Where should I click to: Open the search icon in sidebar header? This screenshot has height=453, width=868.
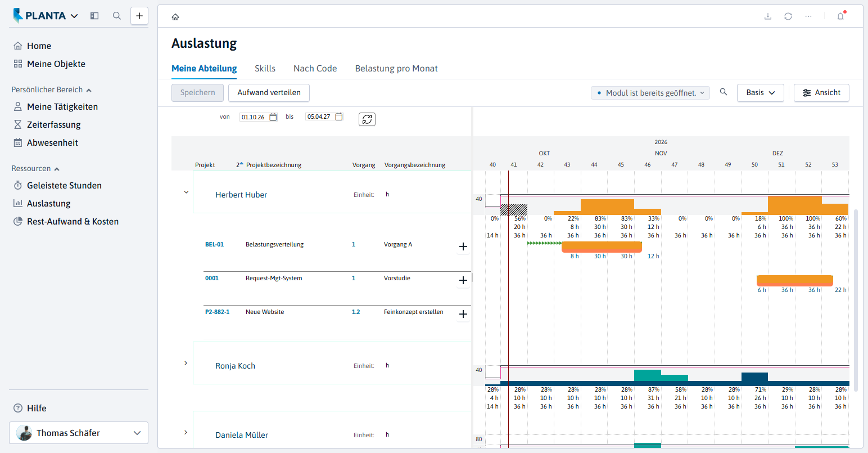coord(117,16)
